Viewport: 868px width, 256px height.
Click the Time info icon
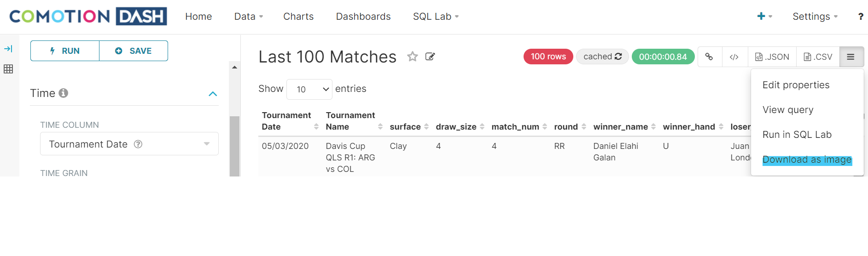point(64,93)
